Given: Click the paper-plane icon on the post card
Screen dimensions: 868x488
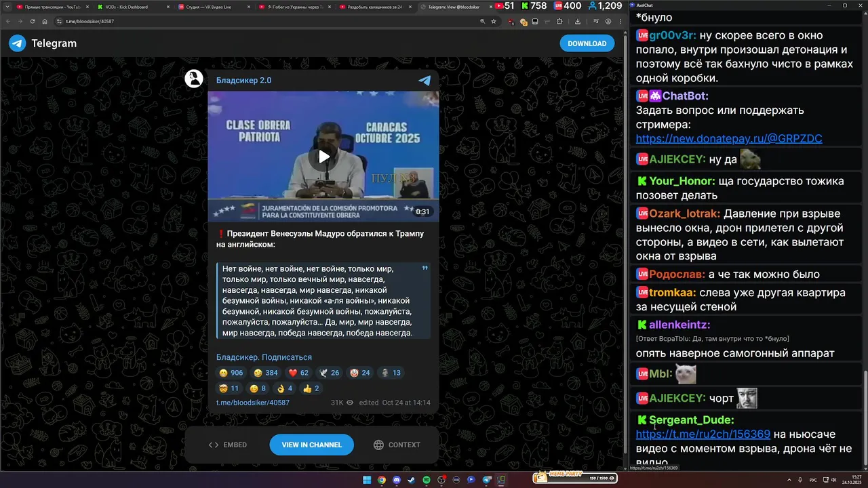Looking at the screenshot, I should click(x=425, y=80).
